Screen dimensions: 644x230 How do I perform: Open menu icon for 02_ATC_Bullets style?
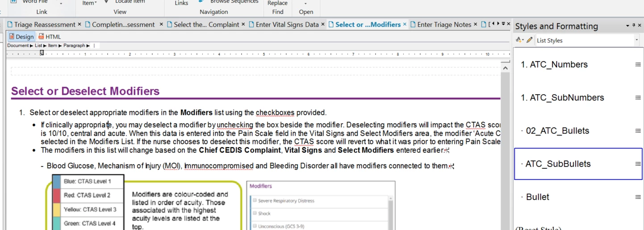pos(638,131)
